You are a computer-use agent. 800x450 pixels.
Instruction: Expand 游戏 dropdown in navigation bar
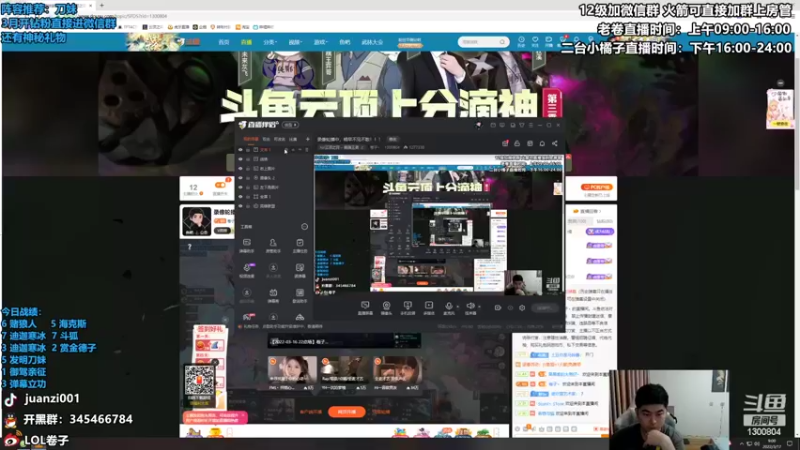coord(320,42)
